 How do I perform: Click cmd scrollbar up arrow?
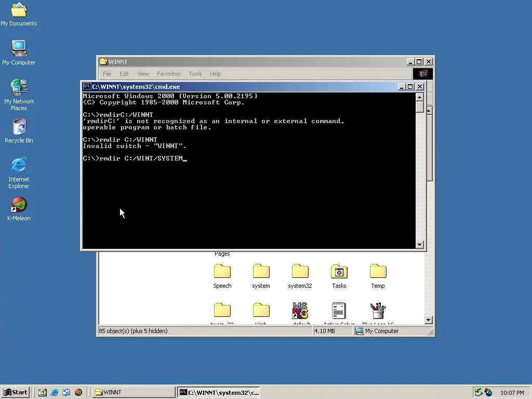pyautogui.click(x=420, y=97)
